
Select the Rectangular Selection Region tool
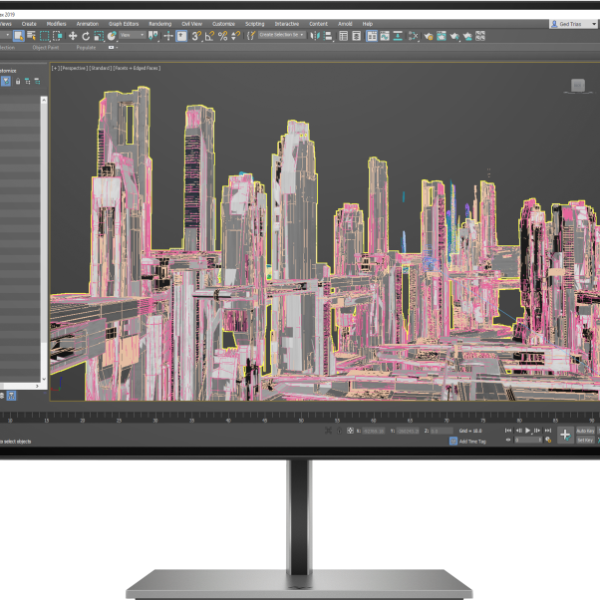[x=45, y=36]
